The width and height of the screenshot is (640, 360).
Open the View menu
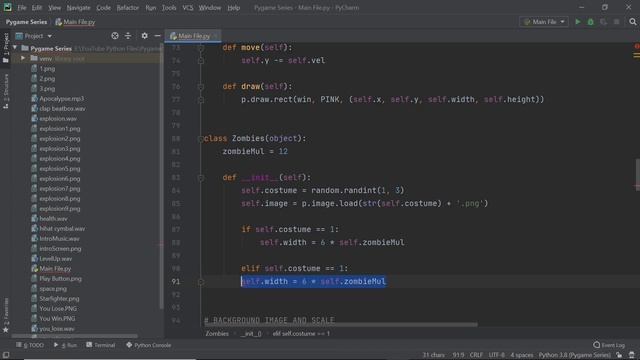pos(54,7)
